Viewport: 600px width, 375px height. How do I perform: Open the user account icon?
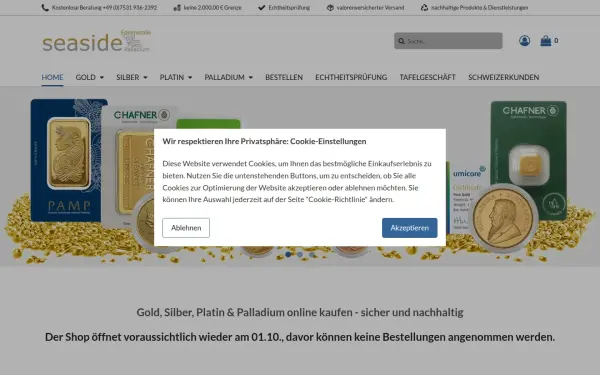point(525,41)
